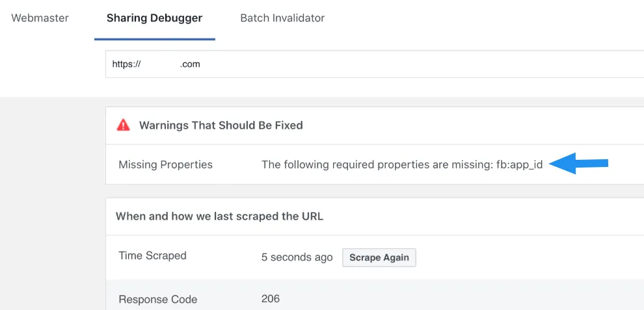Click the Time Scraped label
Viewport: 644px width, 310px height.
tap(152, 256)
